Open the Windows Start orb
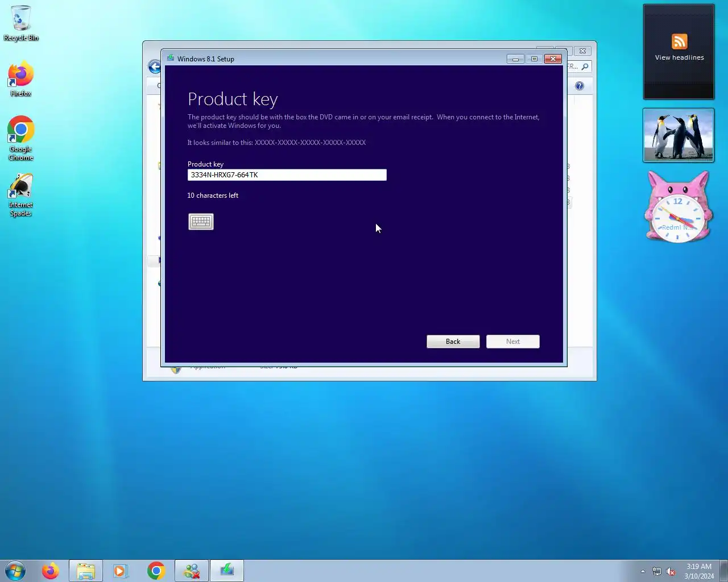This screenshot has width=728, height=582. pos(15,571)
